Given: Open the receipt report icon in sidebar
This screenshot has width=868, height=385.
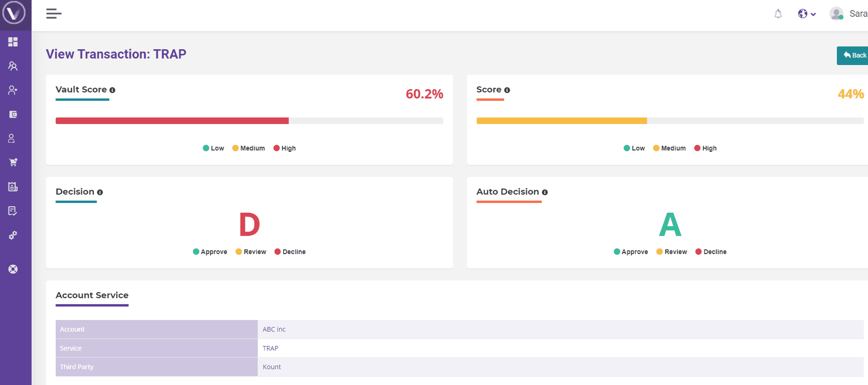Looking at the screenshot, I should (13, 187).
